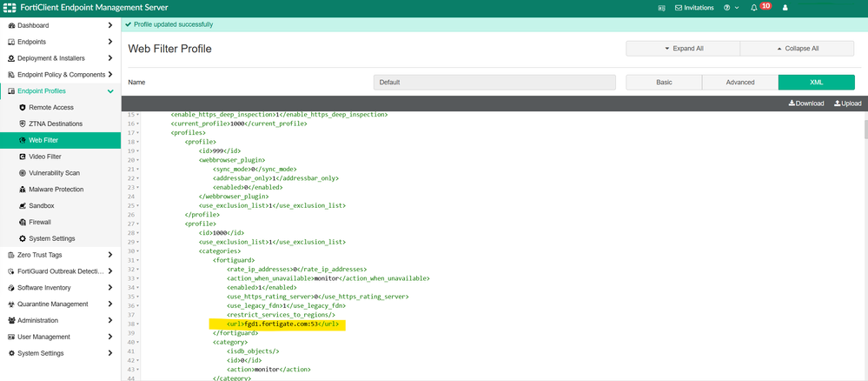Click the help question mark icon
This screenshot has height=381, width=868.
tap(726, 8)
